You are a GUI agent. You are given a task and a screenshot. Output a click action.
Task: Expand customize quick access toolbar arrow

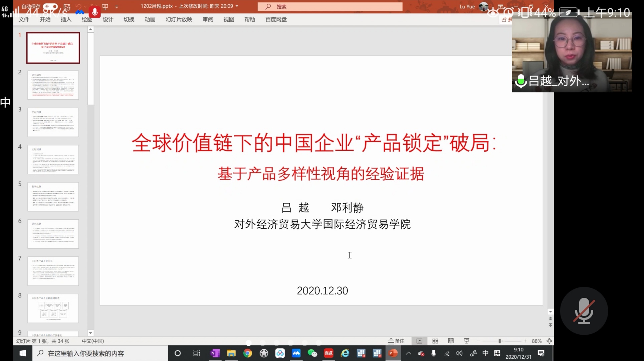[x=117, y=6]
